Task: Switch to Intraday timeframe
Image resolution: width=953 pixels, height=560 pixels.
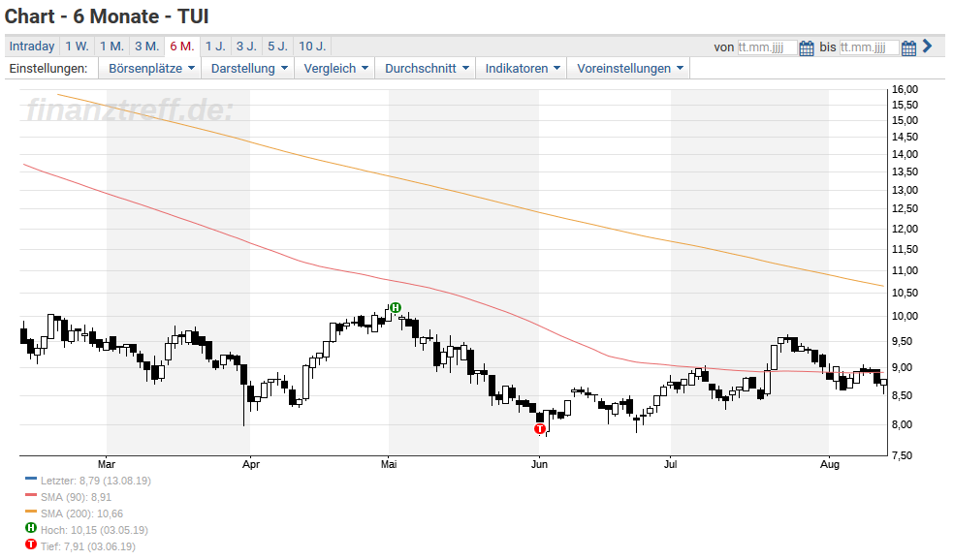Action: 32,47
